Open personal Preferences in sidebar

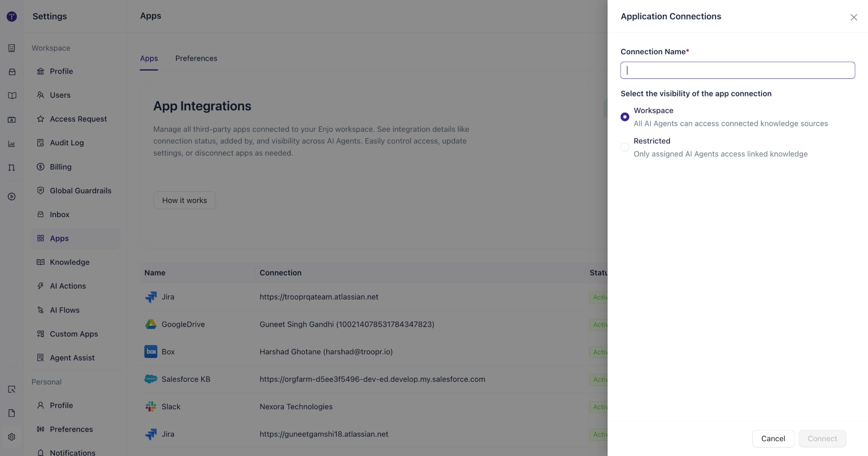pos(75,429)
